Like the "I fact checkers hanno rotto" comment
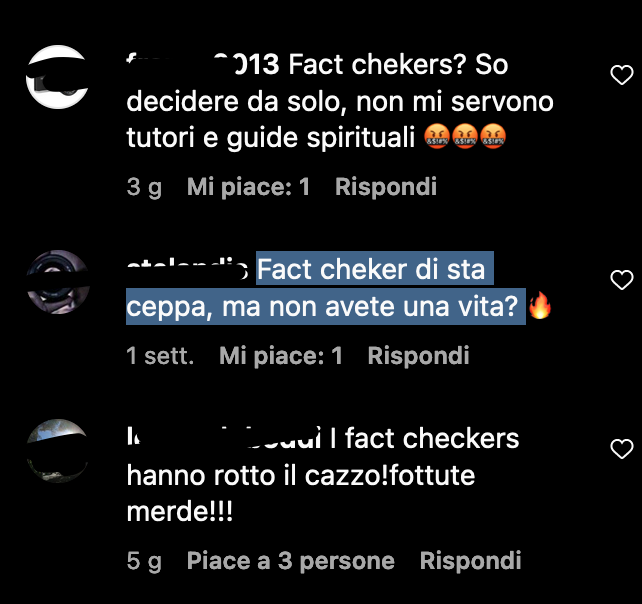Screen dimensions: 642x604 click(x=622, y=449)
